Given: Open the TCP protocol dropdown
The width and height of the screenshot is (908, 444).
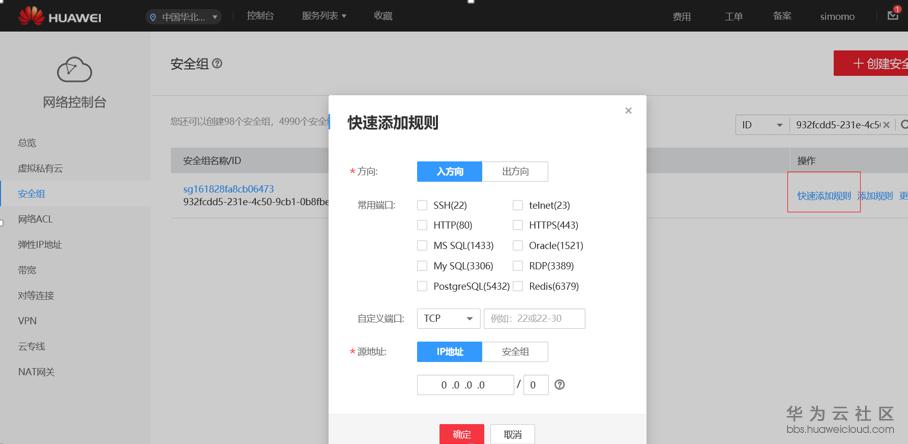Looking at the screenshot, I should point(448,318).
